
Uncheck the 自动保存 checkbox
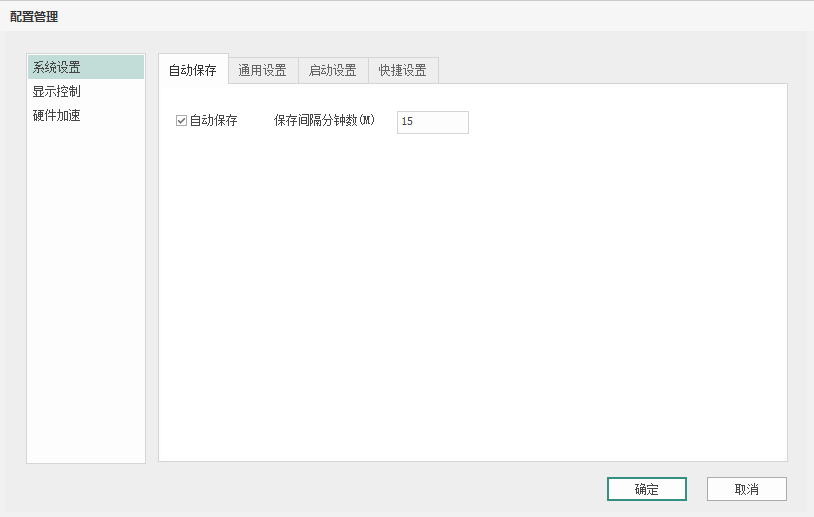(x=181, y=121)
